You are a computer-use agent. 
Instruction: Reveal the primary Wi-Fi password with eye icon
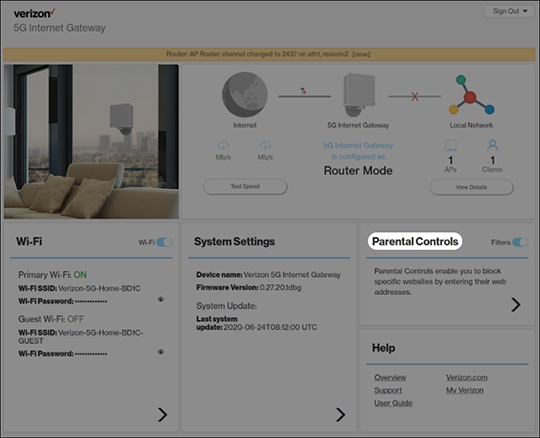[160, 299]
